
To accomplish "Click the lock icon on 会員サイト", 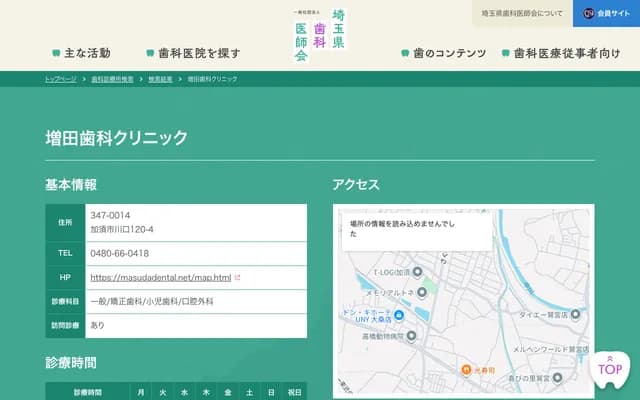I will (x=588, y=13).
